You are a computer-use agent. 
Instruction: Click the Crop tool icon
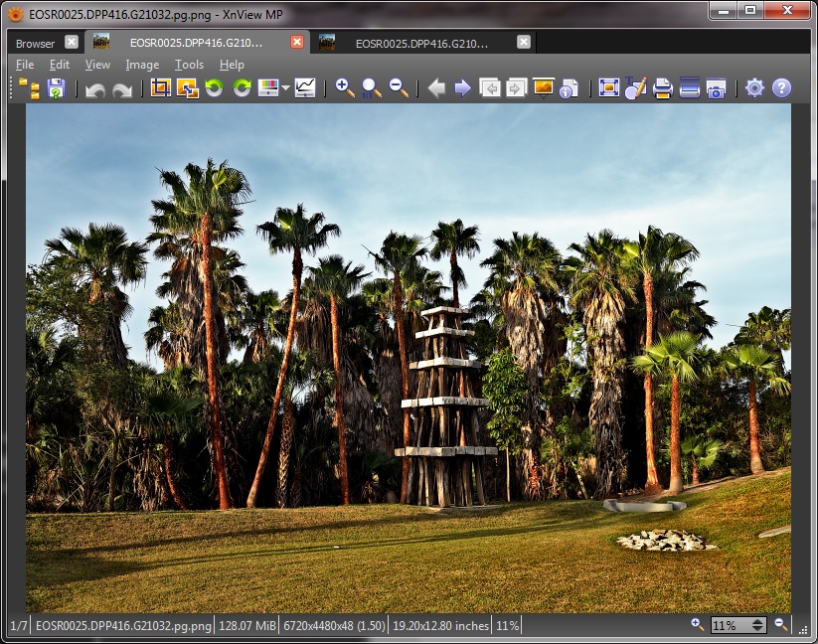[x=161, y=88]
